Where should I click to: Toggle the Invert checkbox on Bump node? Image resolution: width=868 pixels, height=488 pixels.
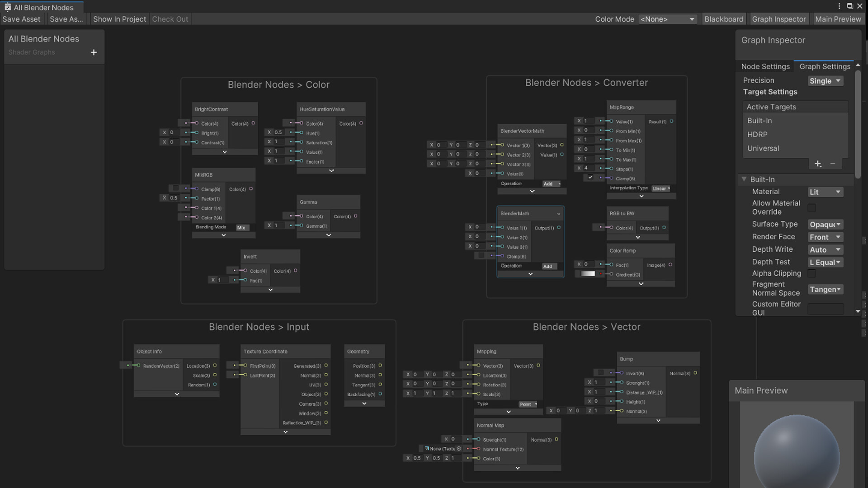tap(601, 372)
